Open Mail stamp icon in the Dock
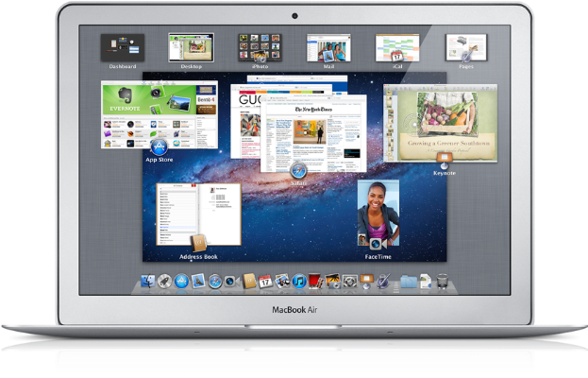Screen dimensions: 588x378 pos(198,281)
